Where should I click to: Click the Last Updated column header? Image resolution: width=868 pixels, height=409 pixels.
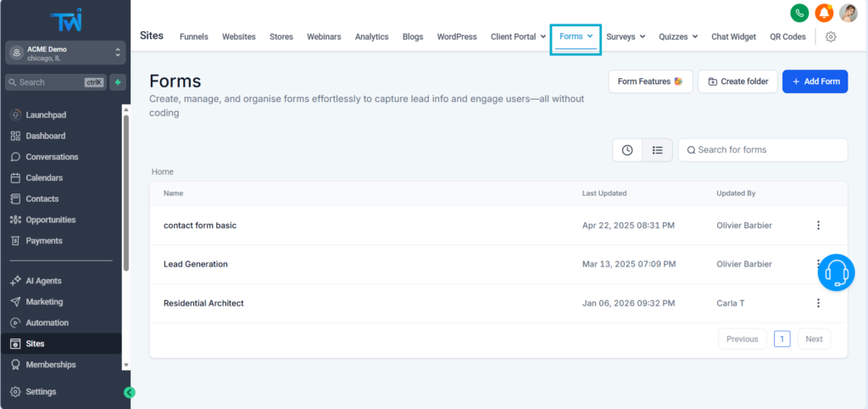[x=604, y=193]
